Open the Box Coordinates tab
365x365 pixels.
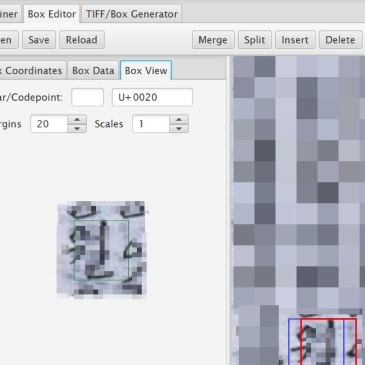coord(32,71)
